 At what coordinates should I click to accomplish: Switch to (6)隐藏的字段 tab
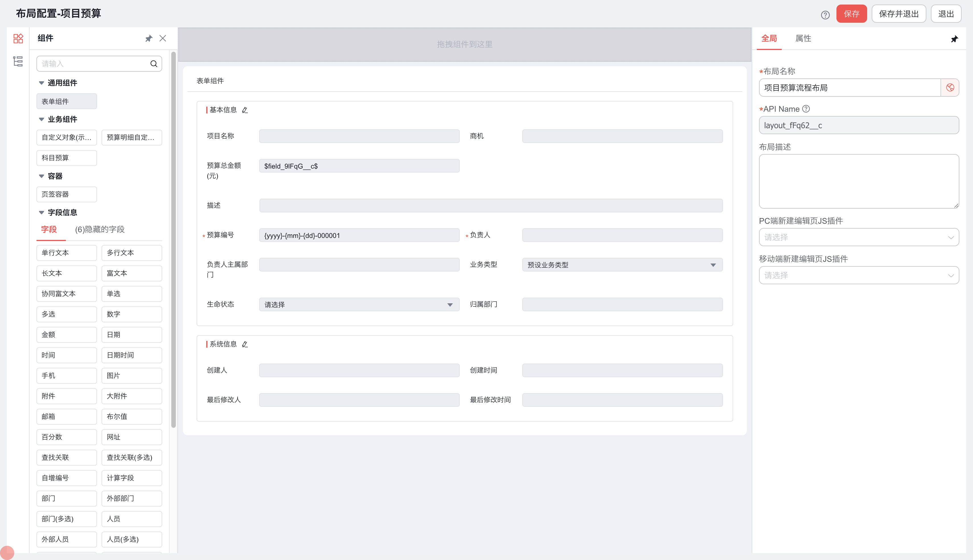[x=100, y=230]
